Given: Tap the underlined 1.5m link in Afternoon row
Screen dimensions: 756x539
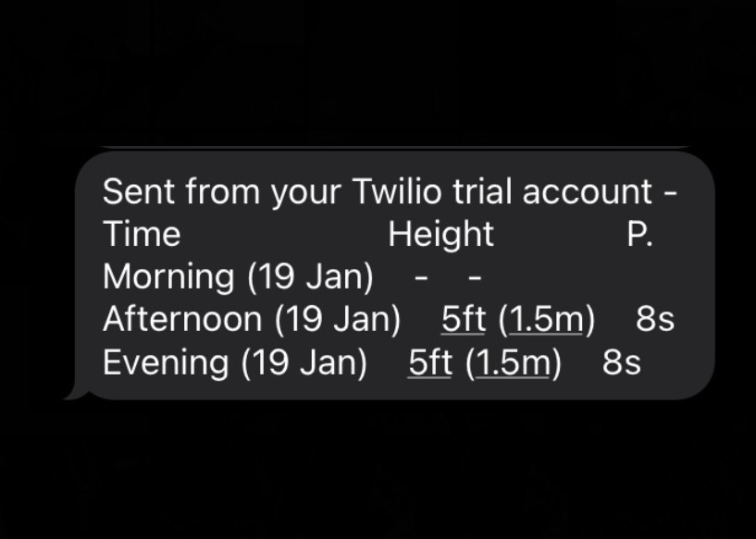Looking at the screenshot, I should tap(546, 319).
